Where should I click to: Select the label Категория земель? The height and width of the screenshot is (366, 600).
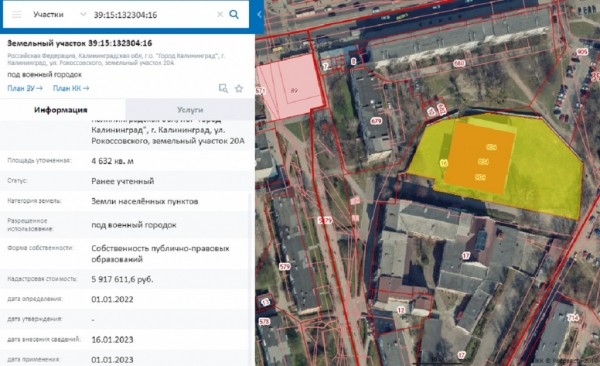click(34, 201)
